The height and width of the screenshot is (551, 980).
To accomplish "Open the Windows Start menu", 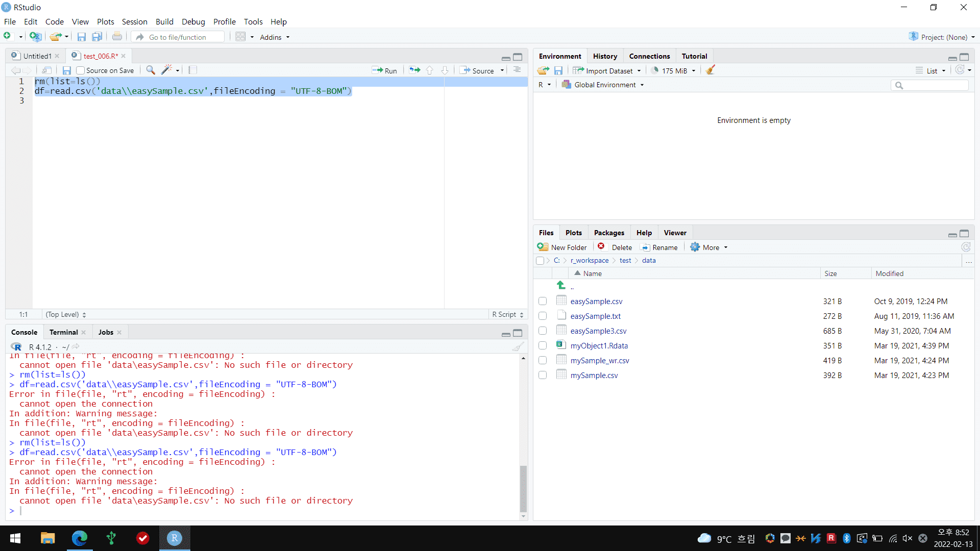I will (15, 538).
